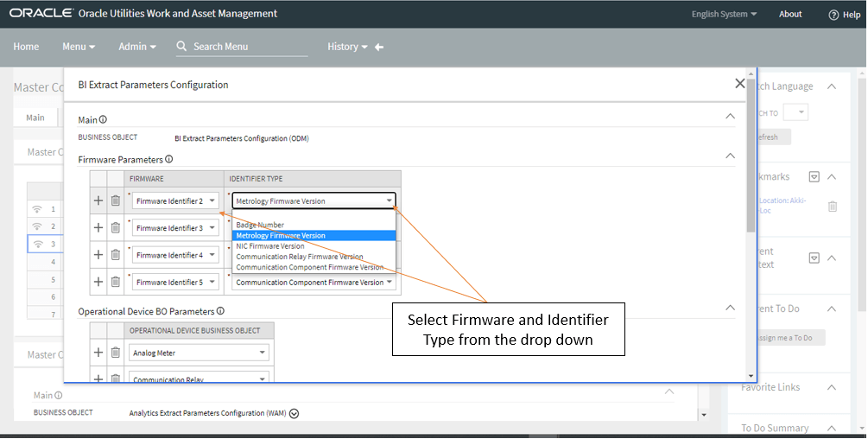Click OPERATIONAL DEVICE BUSINESS OBJECT column header
This screenshot has height=439, width=868.
tap(199, 330)
